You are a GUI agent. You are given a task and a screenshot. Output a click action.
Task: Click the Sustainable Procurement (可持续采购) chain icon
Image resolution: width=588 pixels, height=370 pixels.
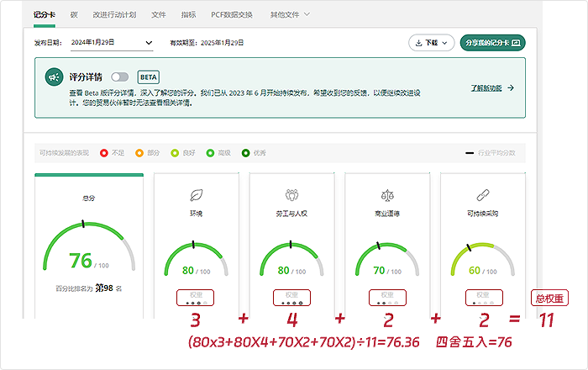482,194
